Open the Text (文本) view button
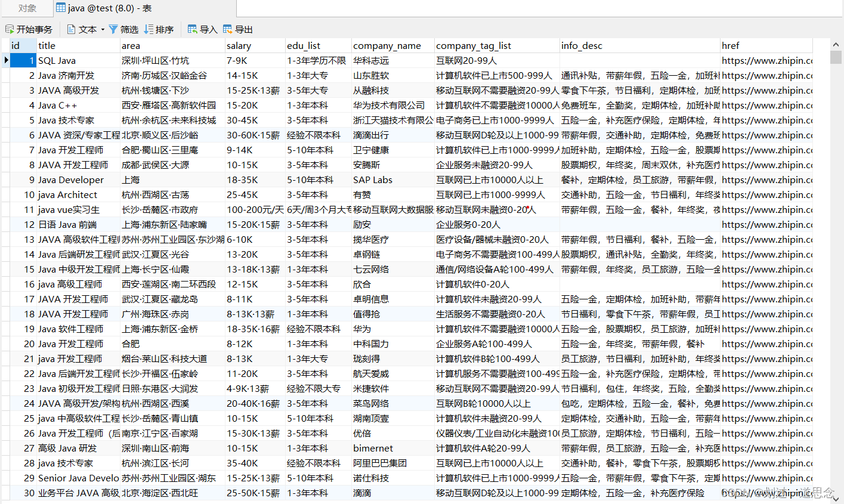The width and height of the screenshot is (844, 504). pyautogui.click(x=82, y=29)
